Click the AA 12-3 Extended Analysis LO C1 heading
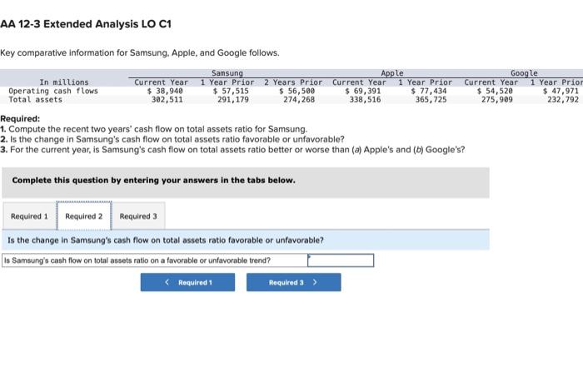 pyautogui.click(x=86, y=24)
